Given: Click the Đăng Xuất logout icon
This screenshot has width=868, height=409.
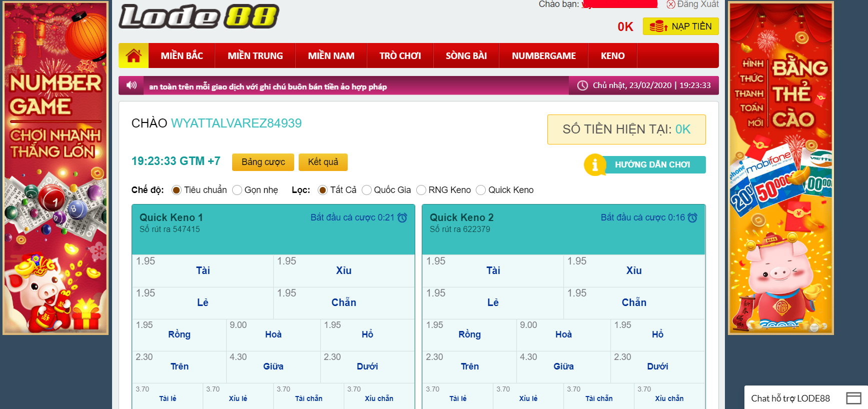Looking at the screenshot, I should point(671,4).
